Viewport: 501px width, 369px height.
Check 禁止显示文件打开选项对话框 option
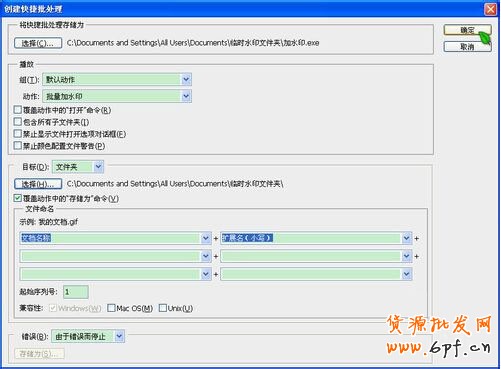[x=18, y=134]
